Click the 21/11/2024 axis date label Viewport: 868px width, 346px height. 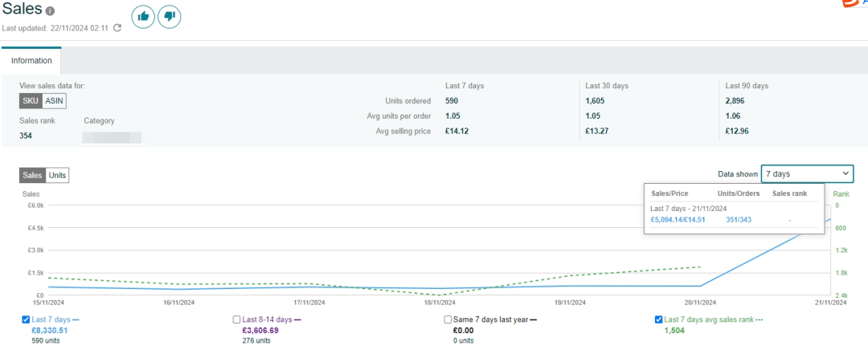tap(830, 303)
